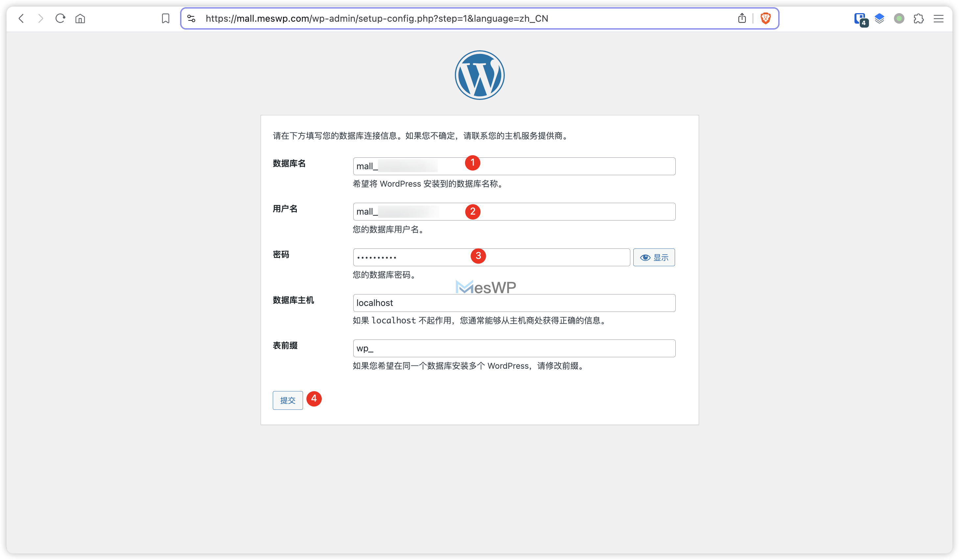Click hint 希望将 WordPress 安装到的数据库名称
Screen dimensions: 959x560
(x=429, y=184)
